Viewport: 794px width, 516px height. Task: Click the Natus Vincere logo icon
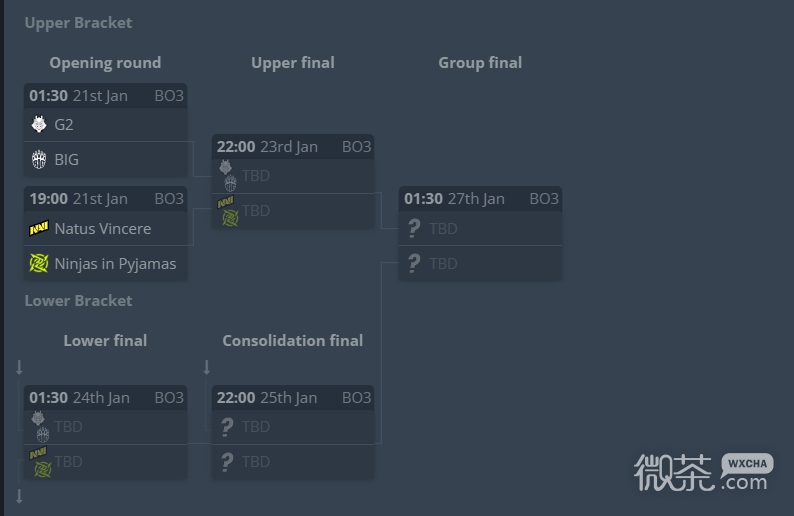click(39, 228)
